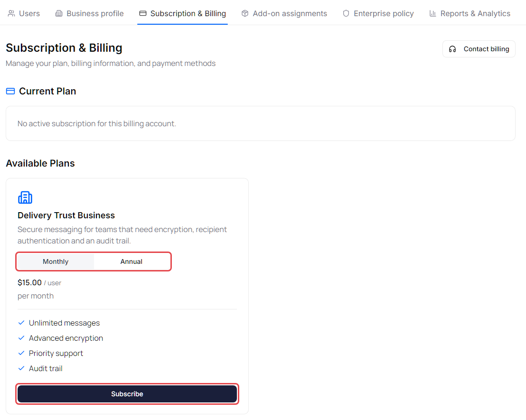Switch to Business profile tab
The height and width of the screenshot is (420, 526).
89,13
